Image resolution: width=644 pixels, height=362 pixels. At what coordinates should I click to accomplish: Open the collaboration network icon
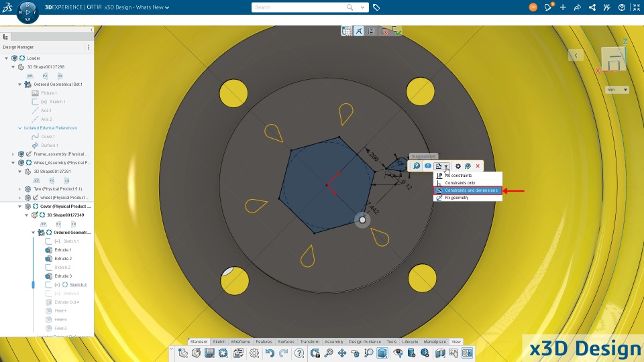(592, 7)
